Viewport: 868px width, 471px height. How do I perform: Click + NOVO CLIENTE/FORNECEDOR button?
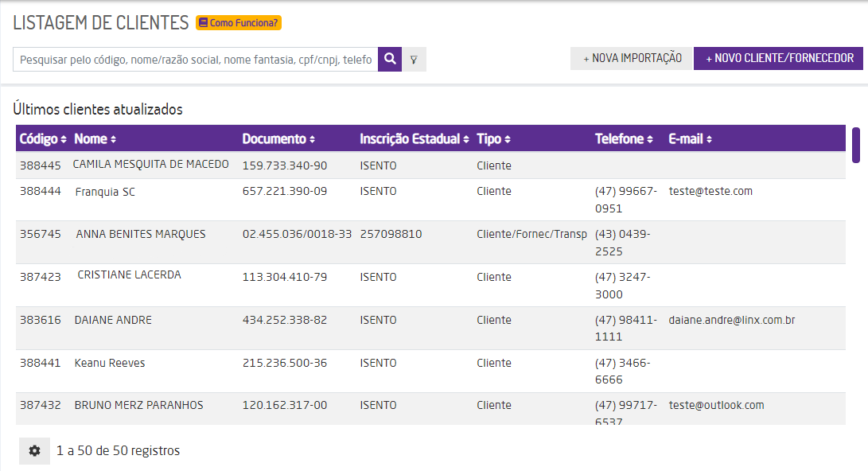tap(778, 58)
